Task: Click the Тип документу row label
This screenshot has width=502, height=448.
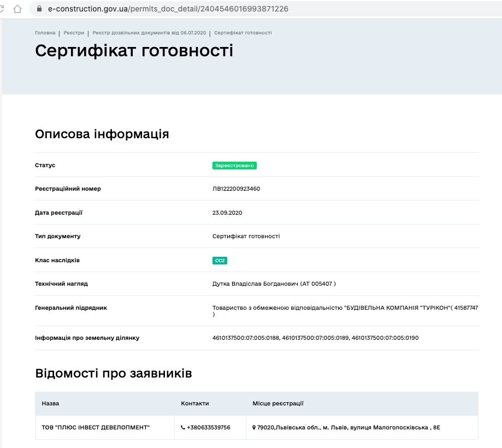Action: 57,237
